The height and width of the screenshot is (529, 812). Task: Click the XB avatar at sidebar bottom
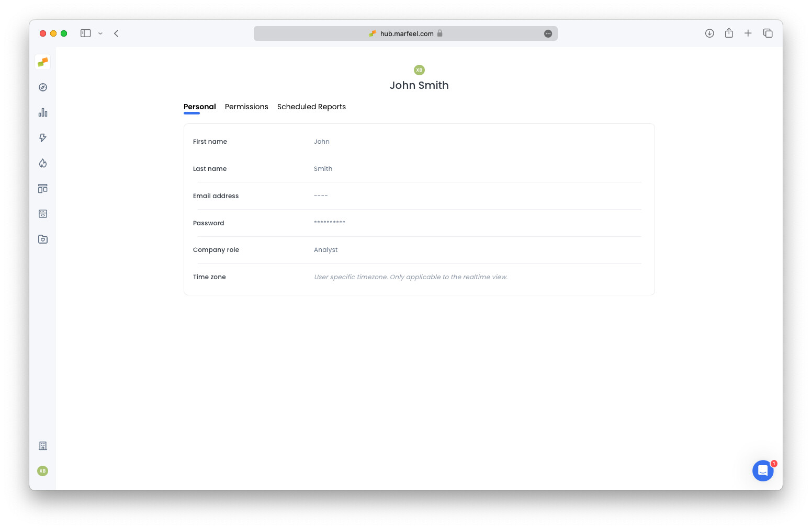point(42,471)
